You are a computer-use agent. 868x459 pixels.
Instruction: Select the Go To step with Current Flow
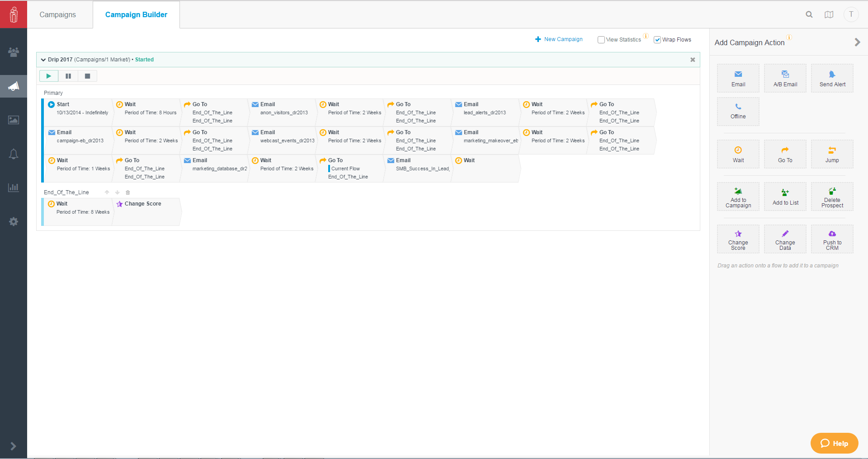(x=349, y=169)
